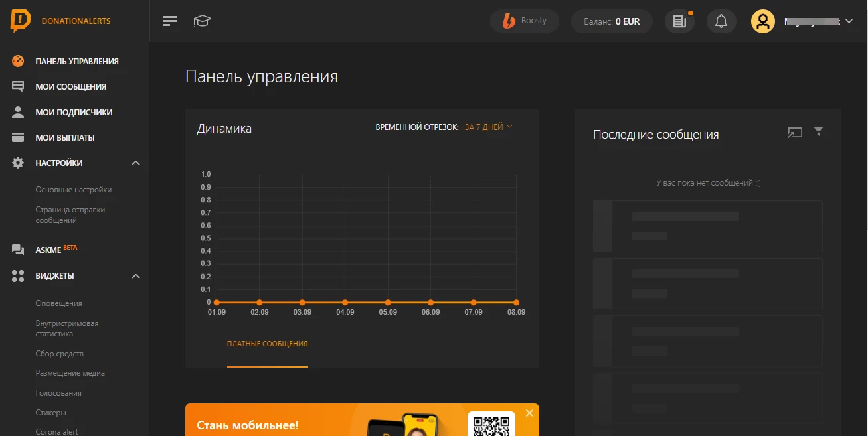Open the notifications bell icon
This screenshot has width=868, height=436.
[721, 21]
